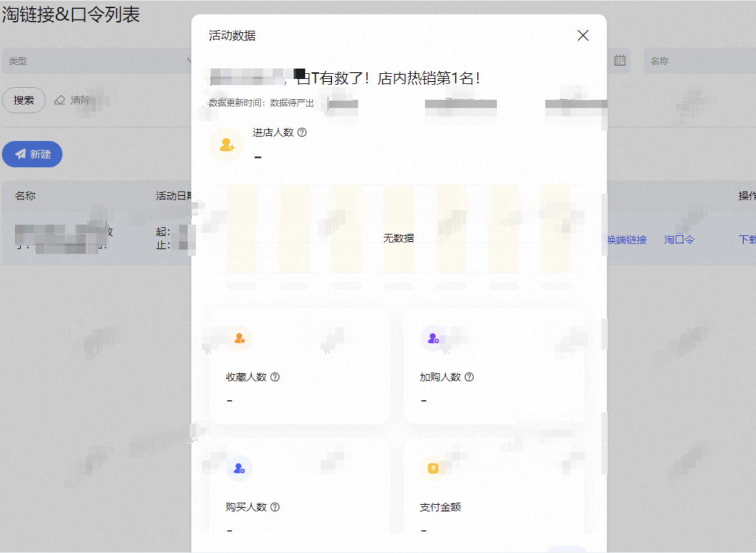Click the 淘口令 link in the row
The width and height of the screenshot is (756, 553).
click(x=679, y=240)
